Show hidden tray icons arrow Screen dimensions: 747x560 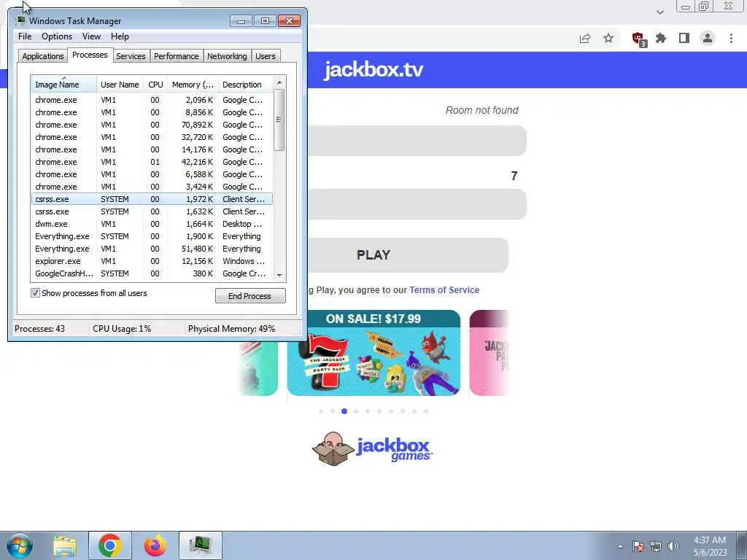620,546
